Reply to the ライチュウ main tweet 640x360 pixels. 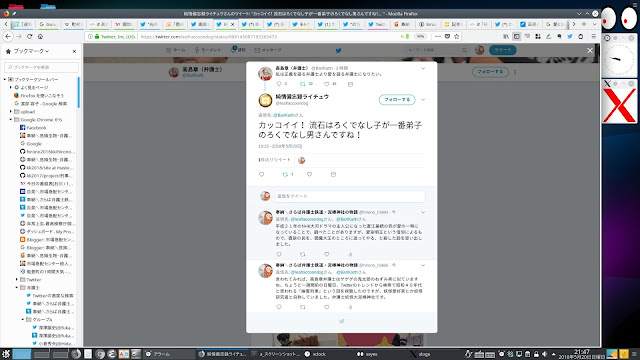262,174
